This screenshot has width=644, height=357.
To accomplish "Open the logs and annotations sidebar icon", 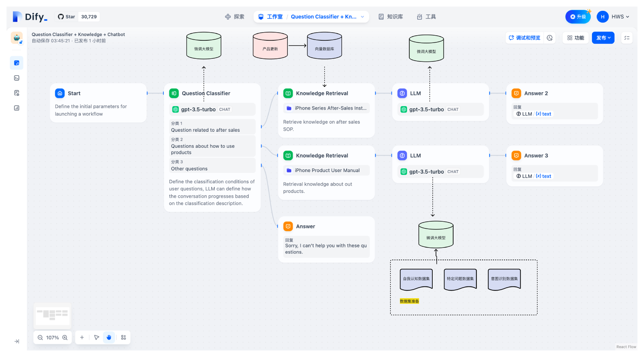I will pos(16,93).
